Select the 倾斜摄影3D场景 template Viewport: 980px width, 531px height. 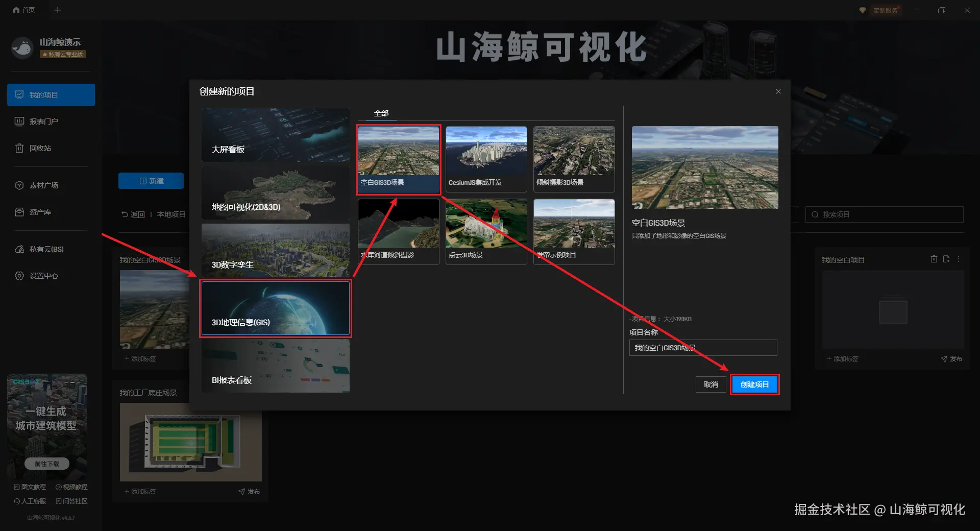click(574, 159)
